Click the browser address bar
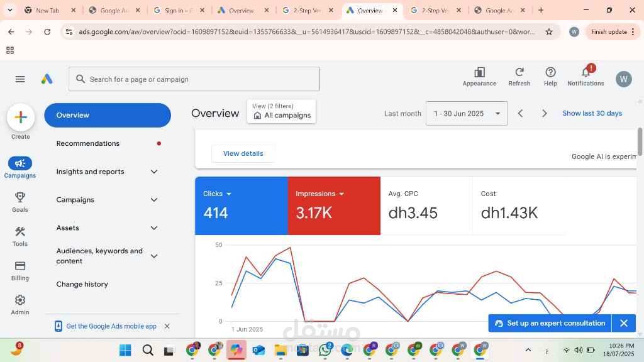Viewport: 644px width, 362px height. coord(306,31)
